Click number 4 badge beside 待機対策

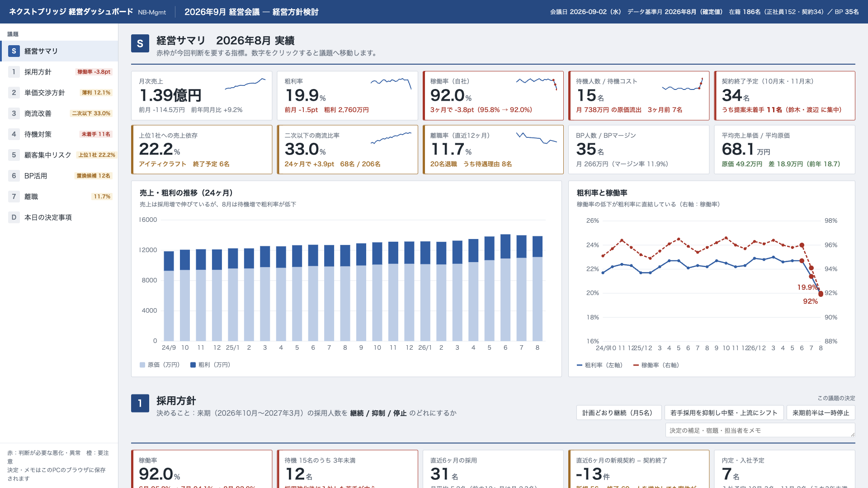pos(14,134)
